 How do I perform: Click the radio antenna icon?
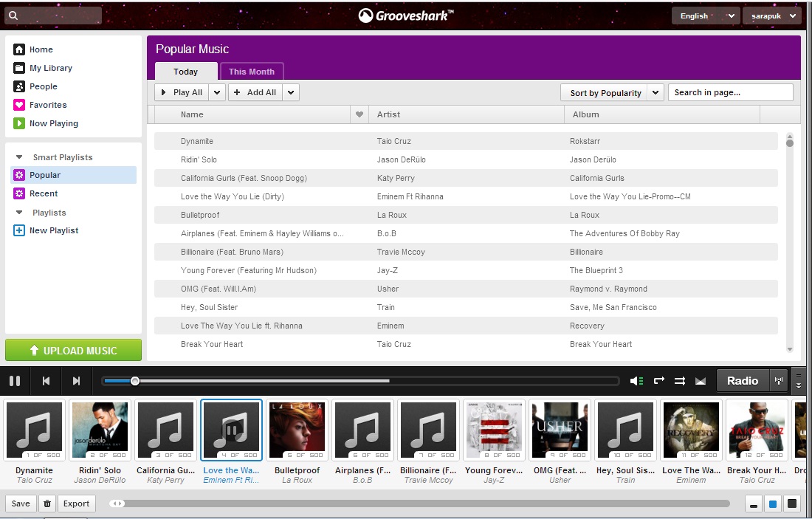[778, 381]
